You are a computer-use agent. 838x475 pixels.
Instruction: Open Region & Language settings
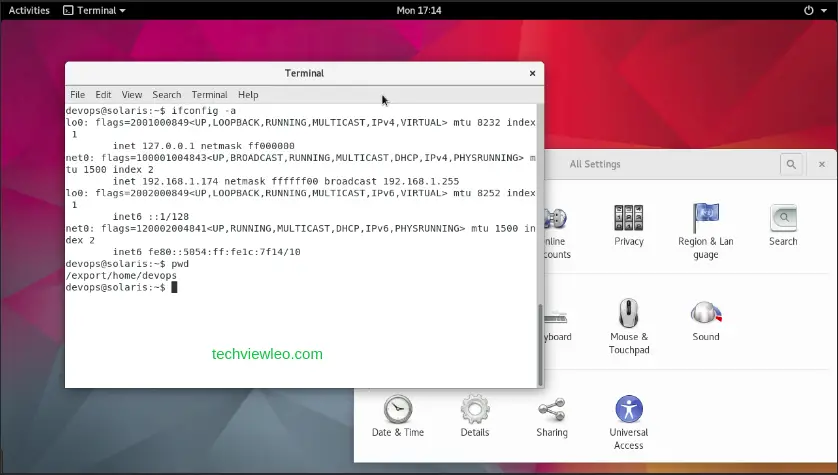pos(705,231)
